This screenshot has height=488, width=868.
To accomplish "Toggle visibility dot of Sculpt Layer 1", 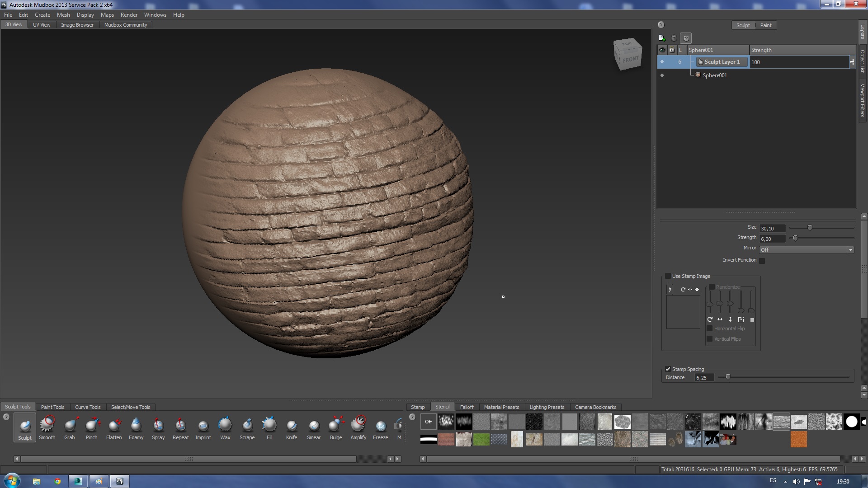I will pyautogui.click(x=662, y=62).
